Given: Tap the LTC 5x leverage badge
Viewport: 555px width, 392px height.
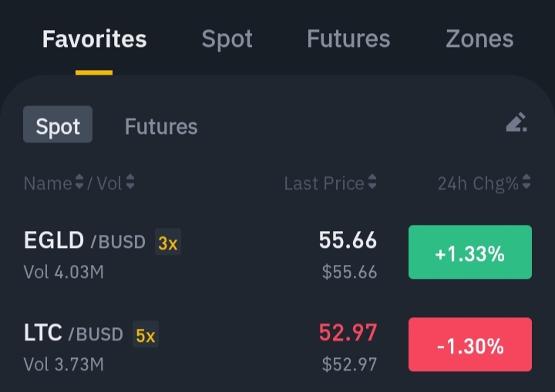Looking at the screenshot, I should click(x=146, y=334).
